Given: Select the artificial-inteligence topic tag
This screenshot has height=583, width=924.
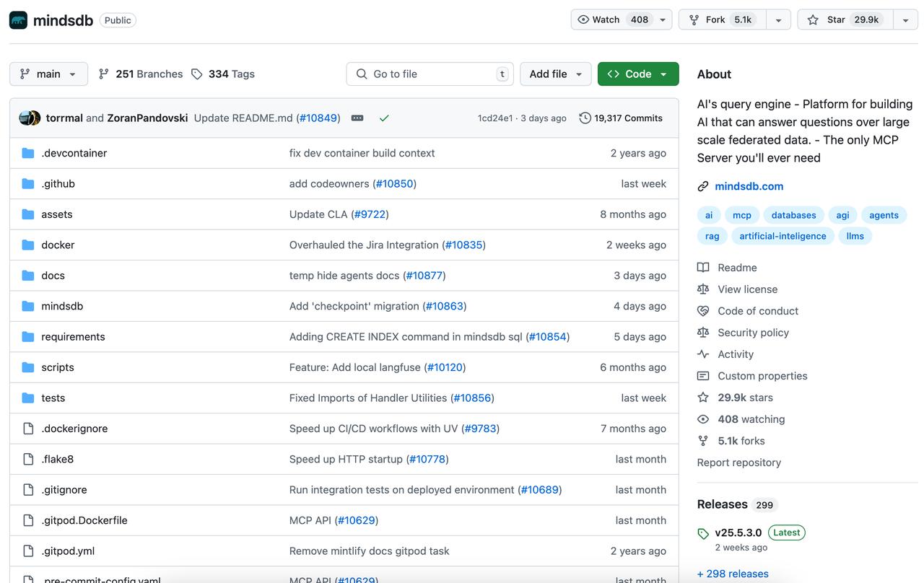Looking at the screenshot, I should 783,236.
